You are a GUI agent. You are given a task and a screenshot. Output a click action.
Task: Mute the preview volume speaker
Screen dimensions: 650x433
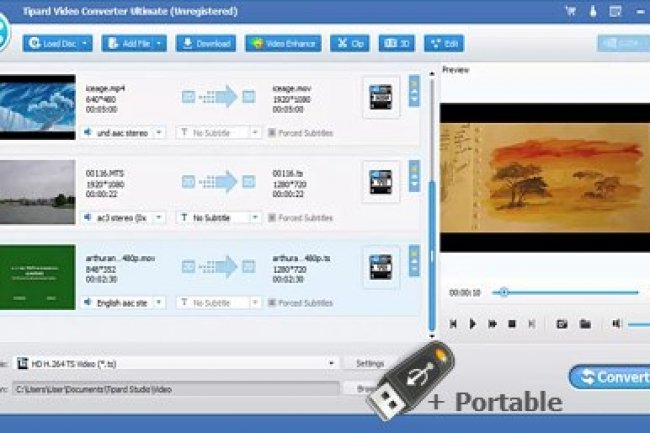(616, 324)
